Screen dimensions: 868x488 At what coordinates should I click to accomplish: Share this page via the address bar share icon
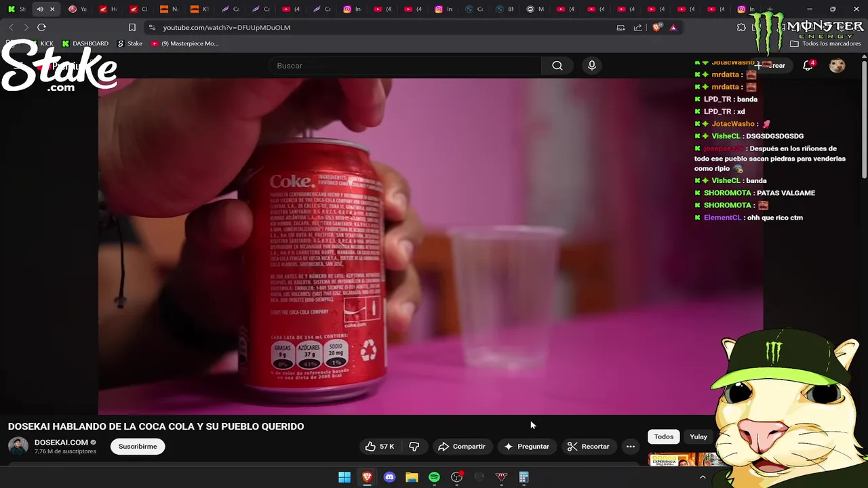[637, 28]
